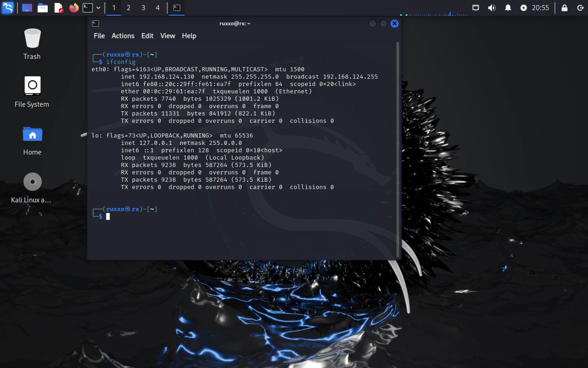Click the IP address 192.168.124.130
Image resolution: width=588 pixels, height=368 pixels.
coord(167,77)
